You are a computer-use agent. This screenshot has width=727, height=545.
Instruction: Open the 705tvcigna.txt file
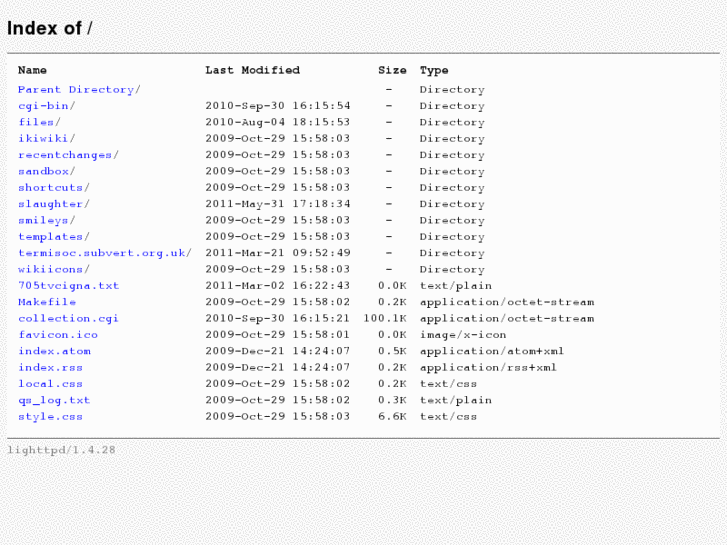68,285
